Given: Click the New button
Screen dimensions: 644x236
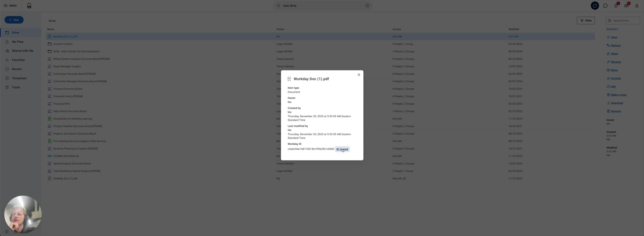Looking at the screenshot, I should pos(14,20).
